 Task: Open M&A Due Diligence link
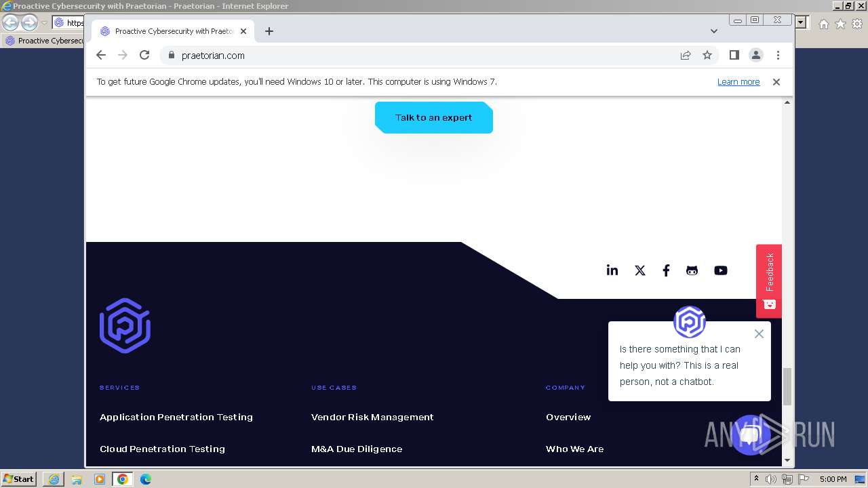click(357, 449)
